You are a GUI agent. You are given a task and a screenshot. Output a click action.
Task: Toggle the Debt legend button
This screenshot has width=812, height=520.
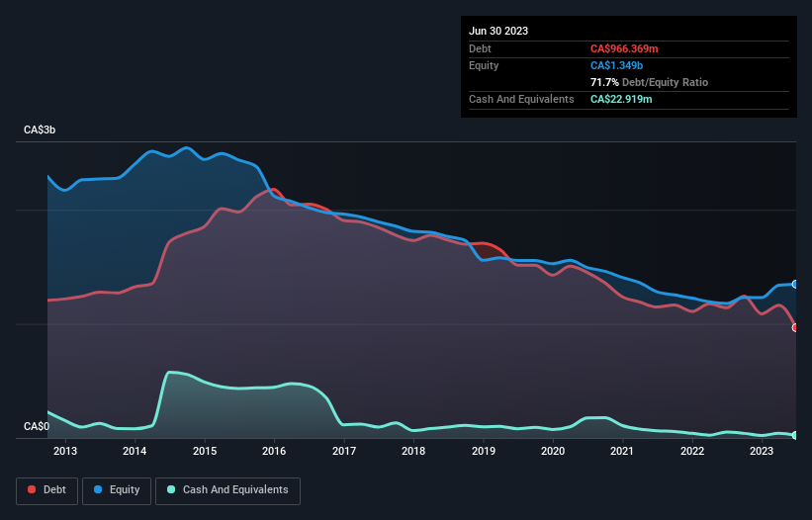47,490
